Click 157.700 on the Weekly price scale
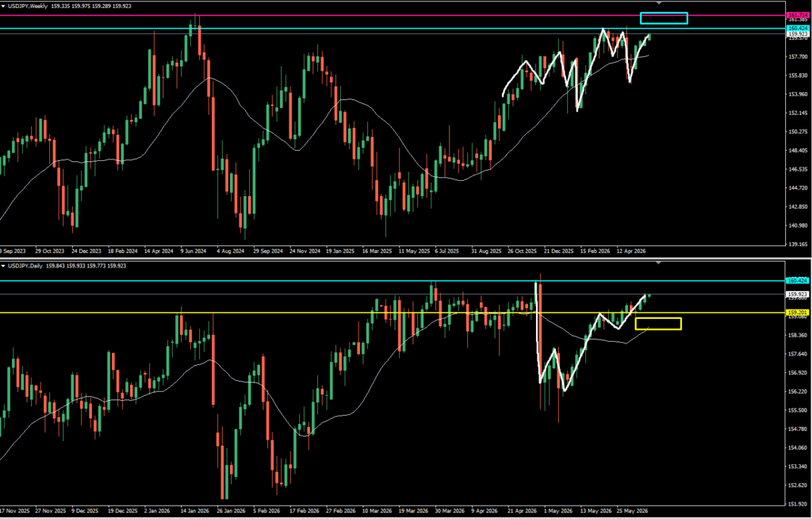812x519 pixels. (x=798, y=56)
